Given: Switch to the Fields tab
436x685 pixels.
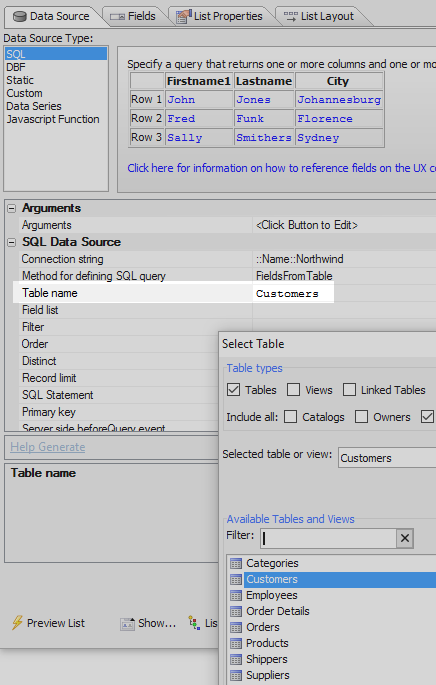Looking at the screenshot, I should click(x=133, y=16).
